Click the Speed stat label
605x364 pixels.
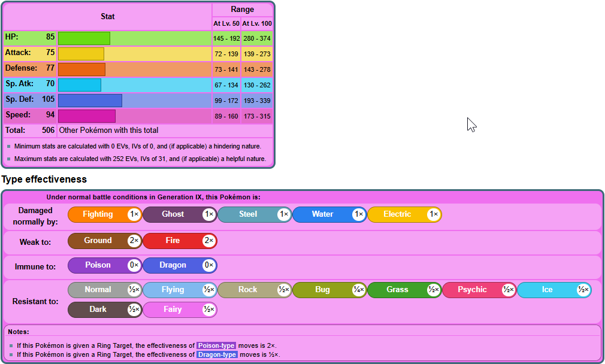18,115
